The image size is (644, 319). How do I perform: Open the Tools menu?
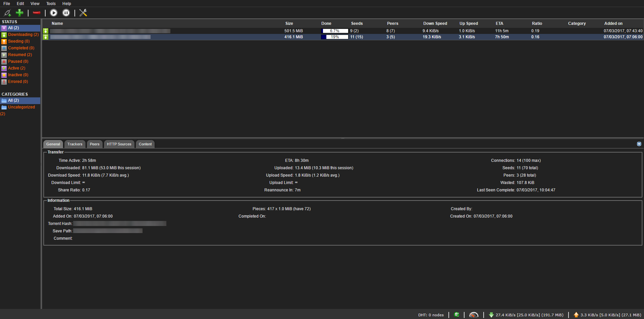tap(51, 4)
